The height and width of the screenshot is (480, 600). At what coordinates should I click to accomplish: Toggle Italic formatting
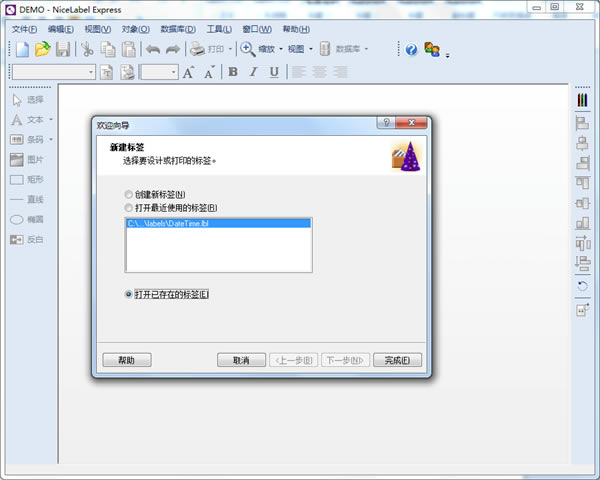coord(253,72)
